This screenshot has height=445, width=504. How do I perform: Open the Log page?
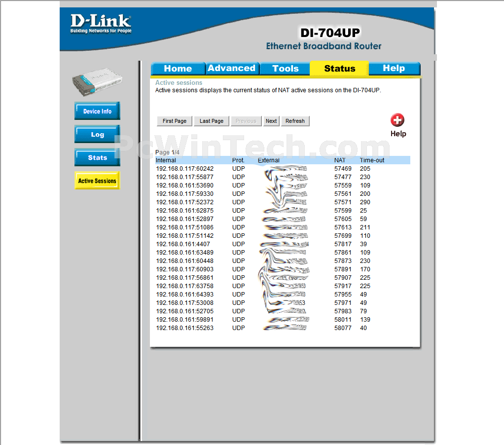(97, 134)
